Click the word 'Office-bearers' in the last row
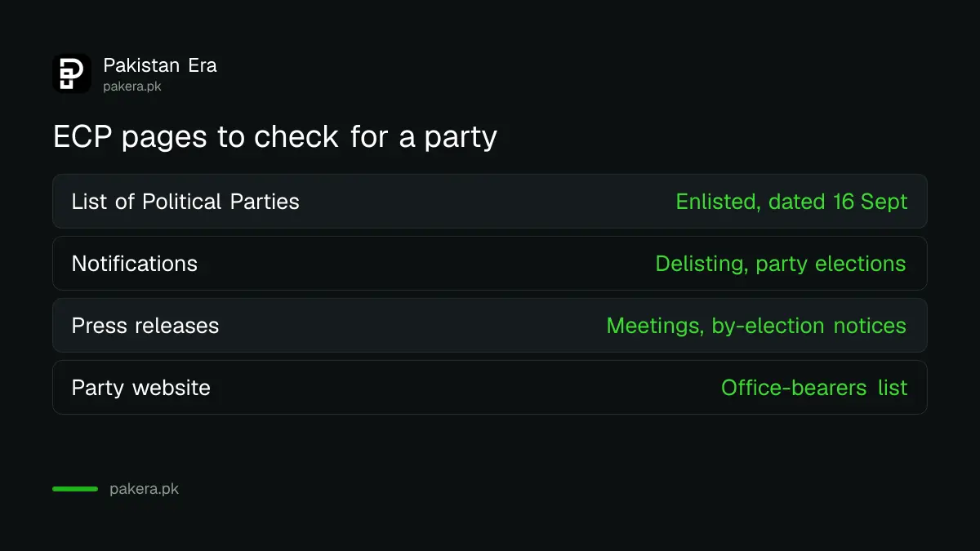 tap(794, 388)
